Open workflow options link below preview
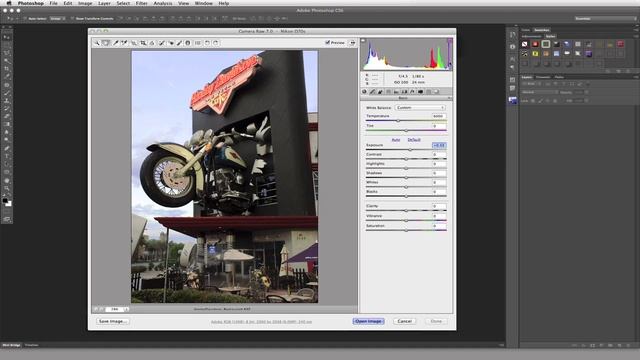640x360 pixels. [261, 322]
